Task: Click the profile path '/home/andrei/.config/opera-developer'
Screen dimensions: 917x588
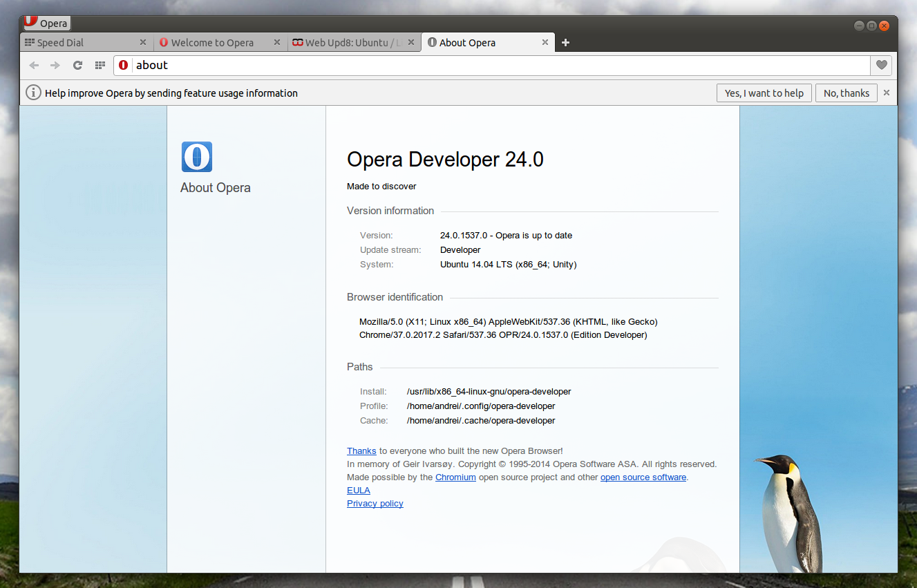Action: (x=481, y=406)
